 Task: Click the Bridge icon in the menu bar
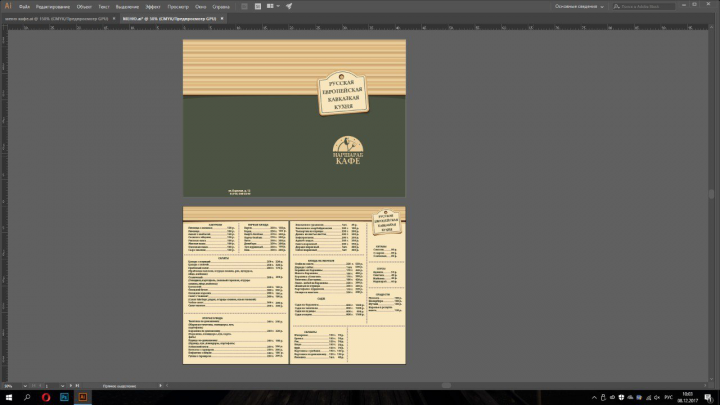(x=244, y=6)
